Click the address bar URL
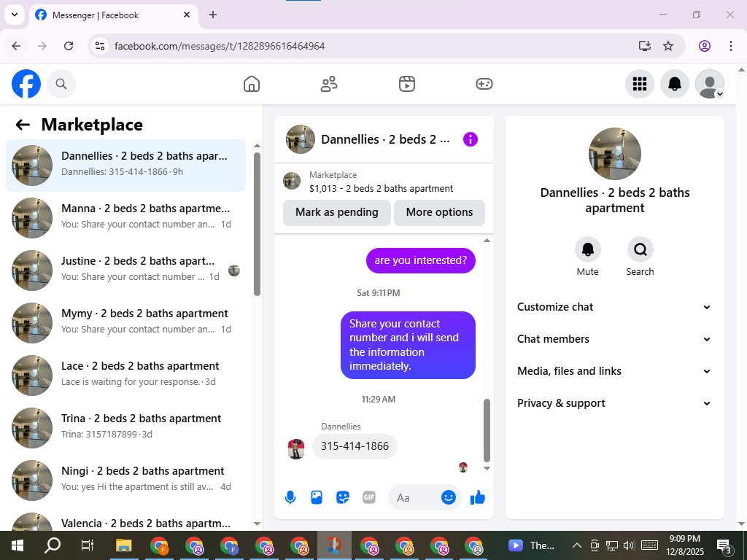This screenshot has height=560, width=747. point(220,46)
